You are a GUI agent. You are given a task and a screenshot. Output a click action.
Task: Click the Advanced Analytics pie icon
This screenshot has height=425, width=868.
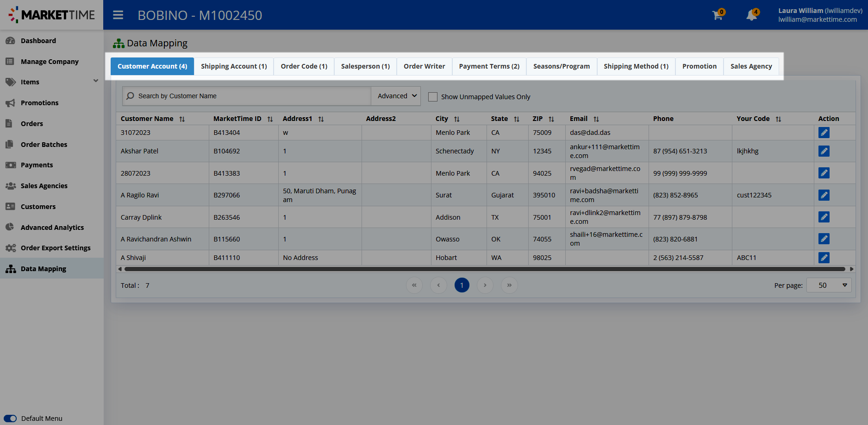point(10,227)
